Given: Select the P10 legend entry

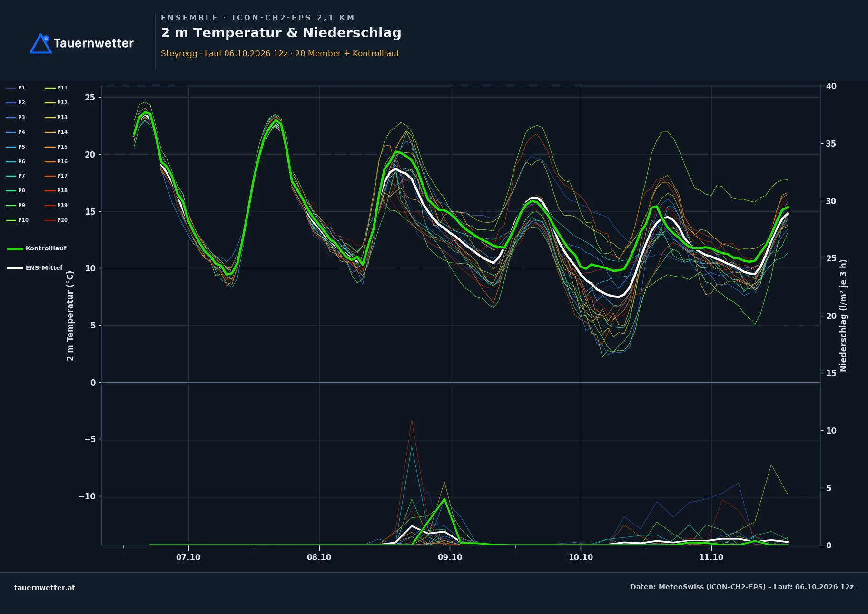Looking at the screenshot, I should 17,220.
